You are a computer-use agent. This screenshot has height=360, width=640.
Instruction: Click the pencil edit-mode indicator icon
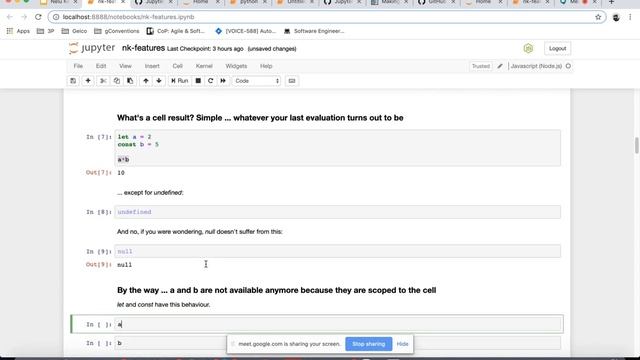tap(500, 66)
